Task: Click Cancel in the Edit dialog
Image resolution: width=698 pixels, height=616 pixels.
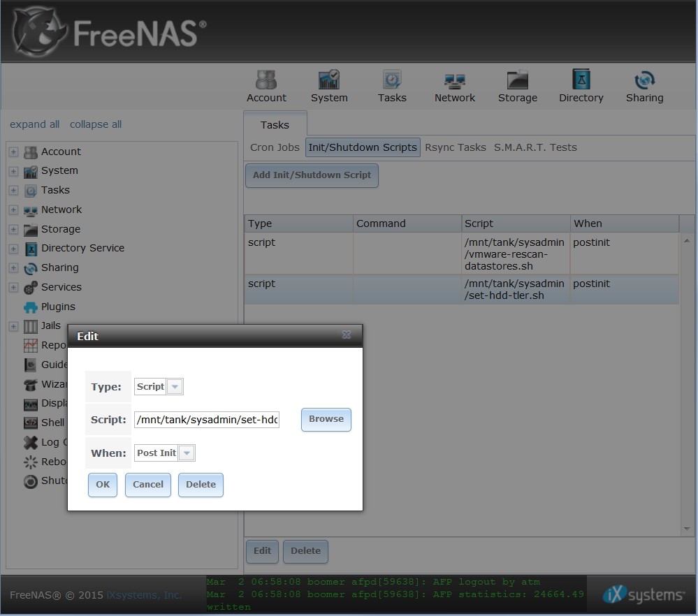Action: click(148, 485)
